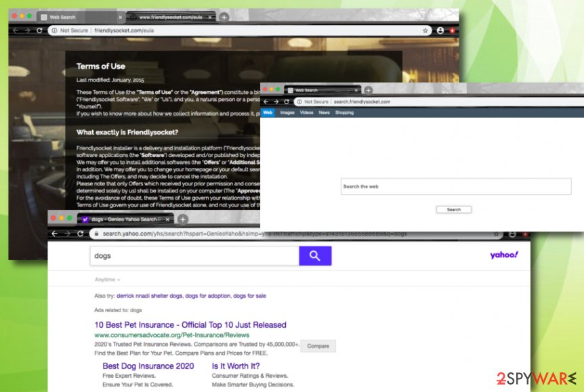
Task: Close the www.friendlysocket.com/eula tab
Action: click(x=210, y=17)
